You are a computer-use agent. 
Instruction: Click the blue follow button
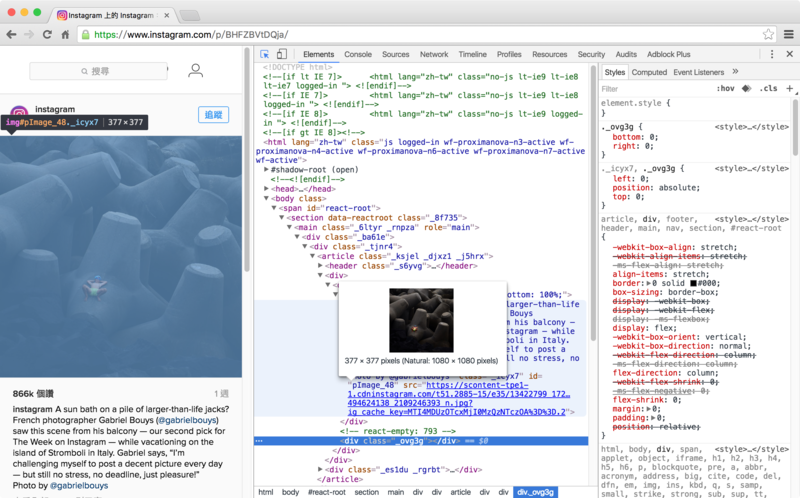click(213, 115)
